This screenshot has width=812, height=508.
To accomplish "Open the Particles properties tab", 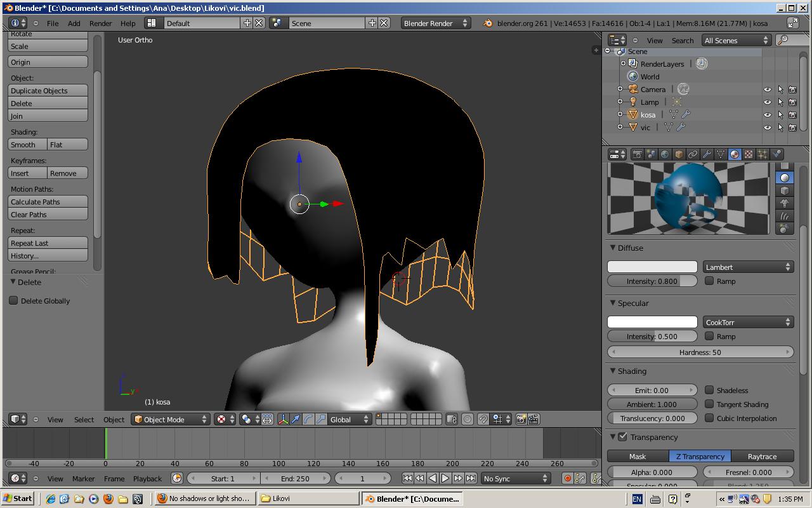I will tap(763, 154).
